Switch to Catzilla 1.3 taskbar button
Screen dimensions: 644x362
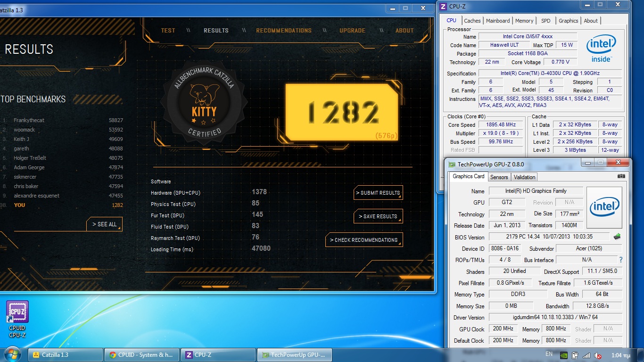click(x=66, y=355)
